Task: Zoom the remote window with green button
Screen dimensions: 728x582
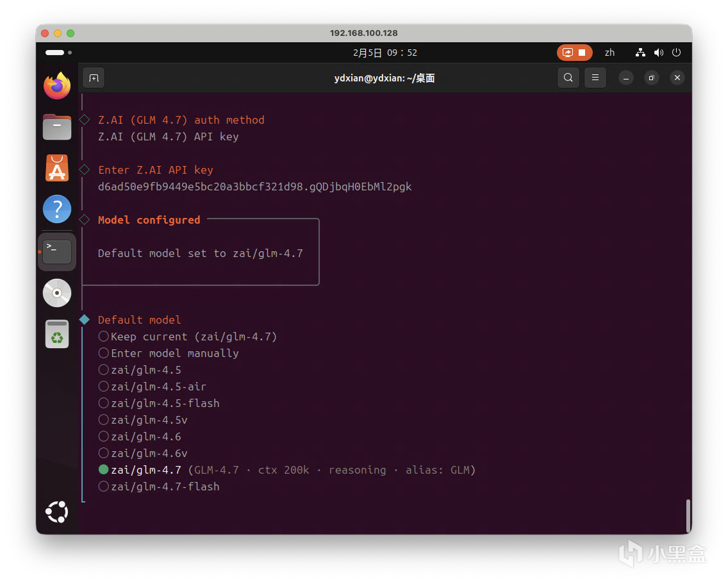Action: [x=70, y=33]
